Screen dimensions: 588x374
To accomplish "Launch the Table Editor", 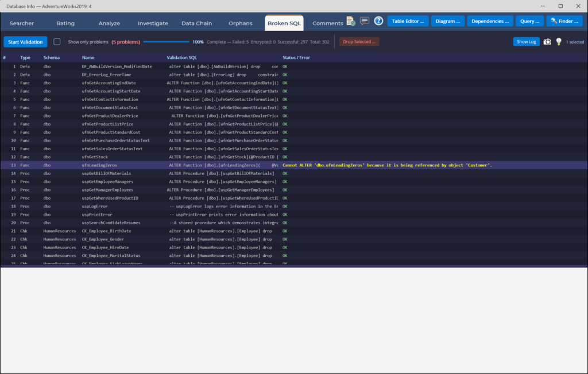I will point(408,21).
